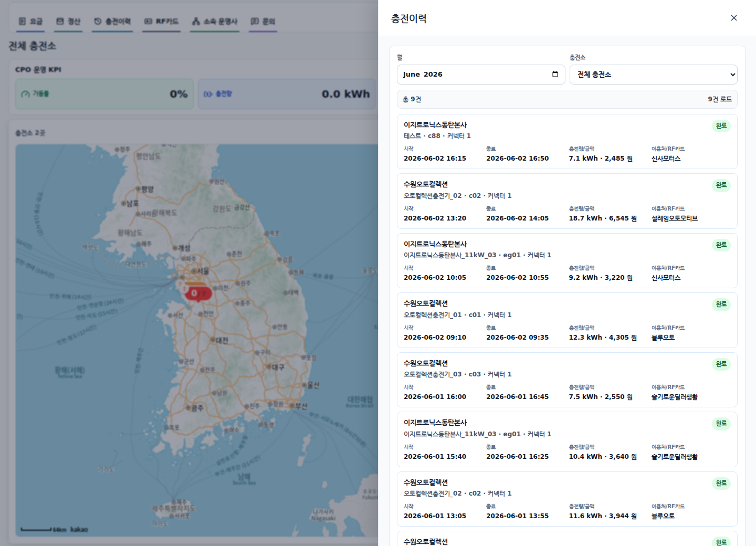The image size is (756, 546).
Task: Click start time 2026-06-02 09:10
Action: coord(435,338)
